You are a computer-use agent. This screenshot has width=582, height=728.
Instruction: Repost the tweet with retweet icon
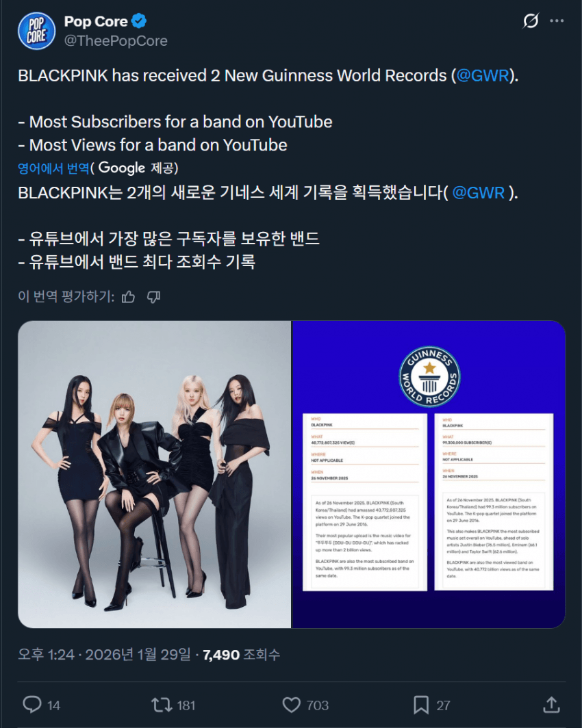[x=162, y=705]
